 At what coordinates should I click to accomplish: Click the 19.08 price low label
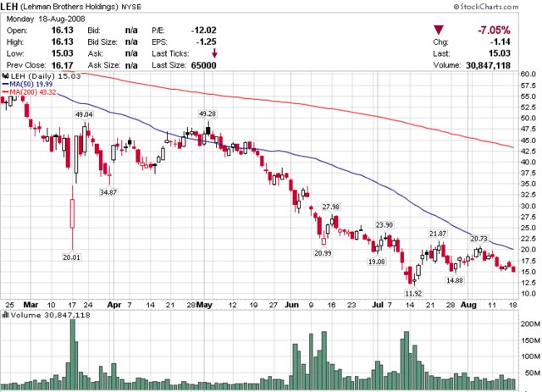[x=376, y=262]
